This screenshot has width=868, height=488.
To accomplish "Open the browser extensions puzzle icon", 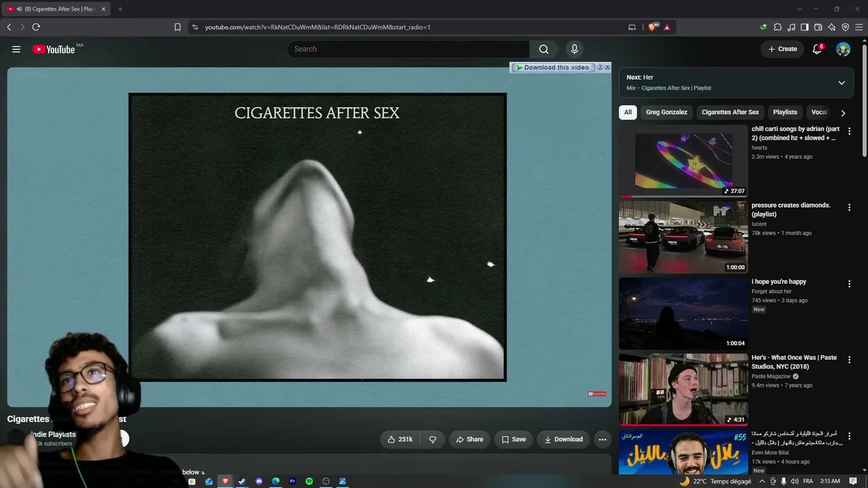I will point(778,27).
